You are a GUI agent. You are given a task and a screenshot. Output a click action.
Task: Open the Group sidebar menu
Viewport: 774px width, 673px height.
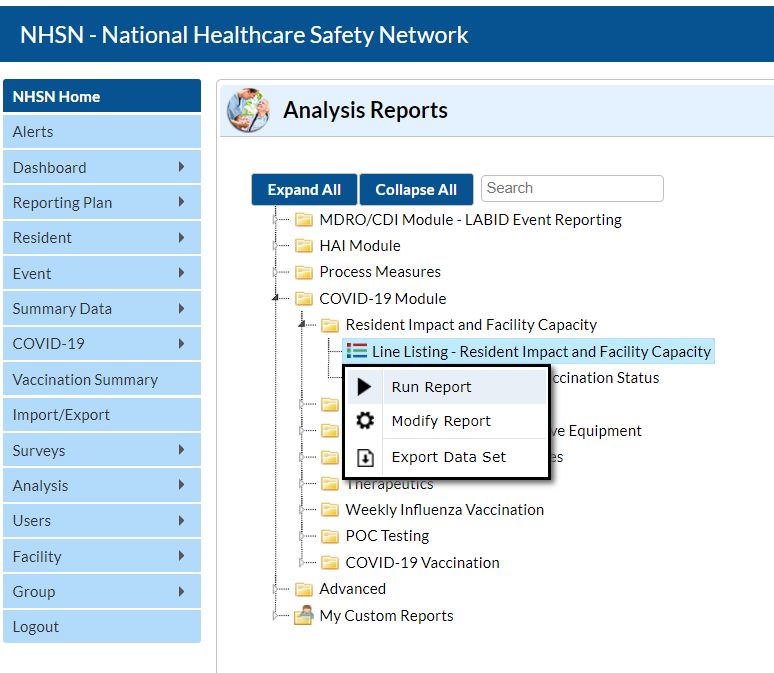coord(102,591)
